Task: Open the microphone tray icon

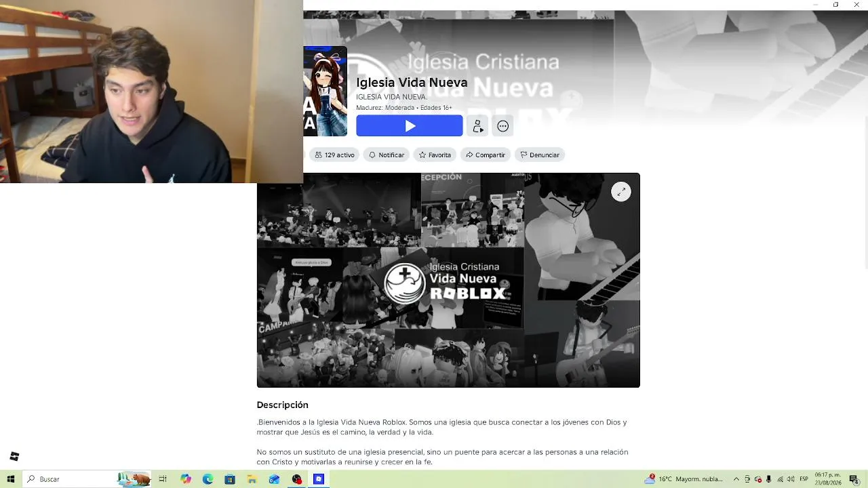Action: tap(768, 479)
